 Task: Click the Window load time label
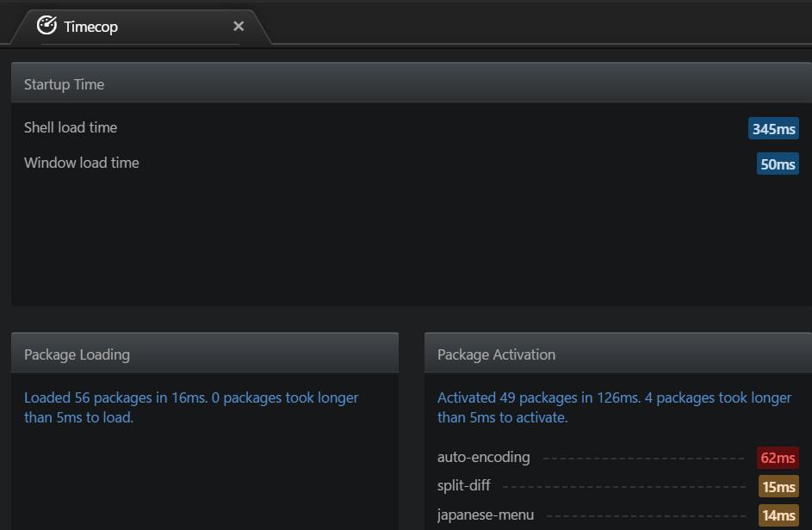(x=81, y=163)
